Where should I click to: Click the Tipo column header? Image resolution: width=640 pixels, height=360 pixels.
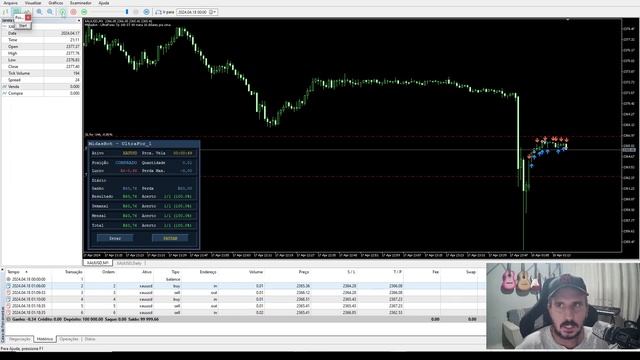176,272
